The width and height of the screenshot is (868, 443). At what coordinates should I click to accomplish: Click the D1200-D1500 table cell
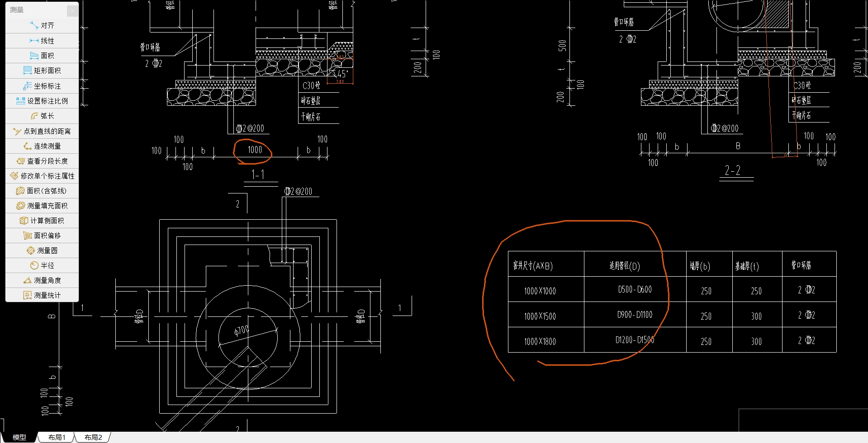tap(635, 340)
